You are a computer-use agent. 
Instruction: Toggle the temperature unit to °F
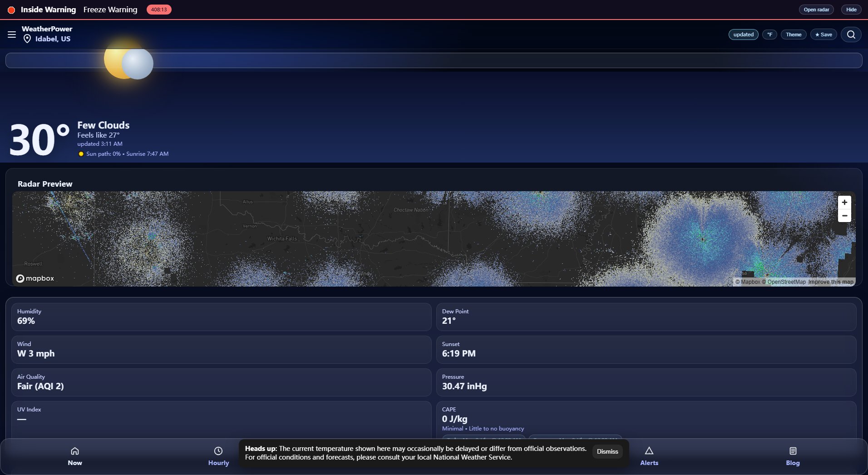769,34
